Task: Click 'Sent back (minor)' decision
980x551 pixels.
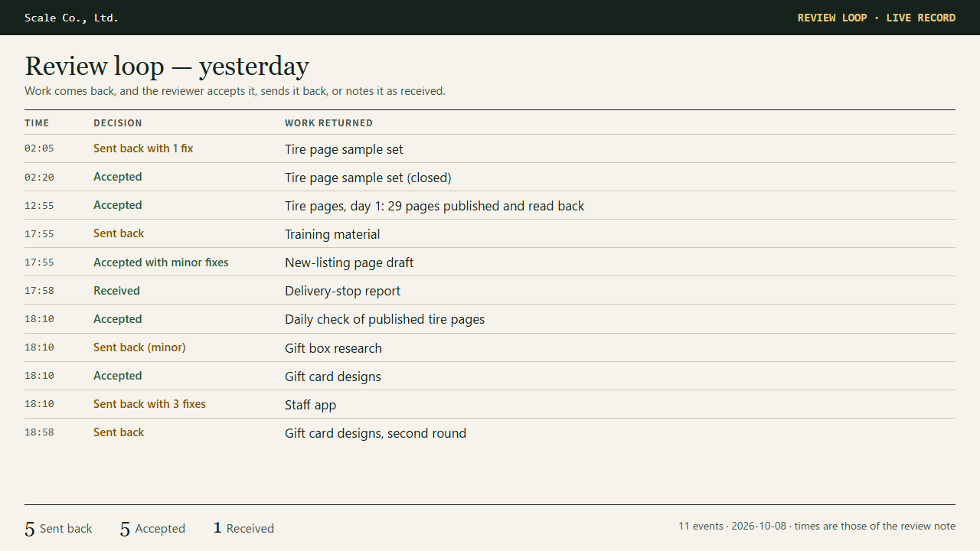Action: [x=139, y=347]
